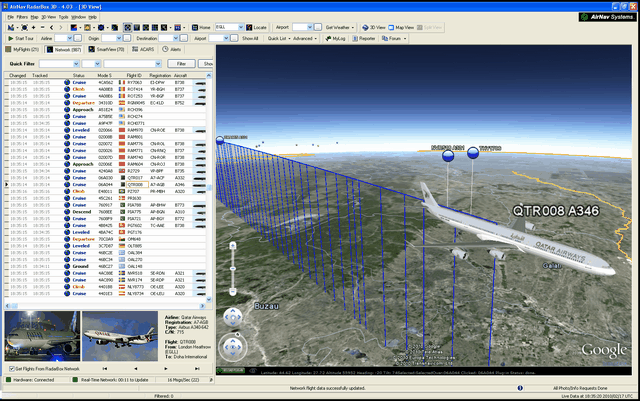640x401 pixels.
Task: Click the AirNav Systems logo link
Action: 607,17
